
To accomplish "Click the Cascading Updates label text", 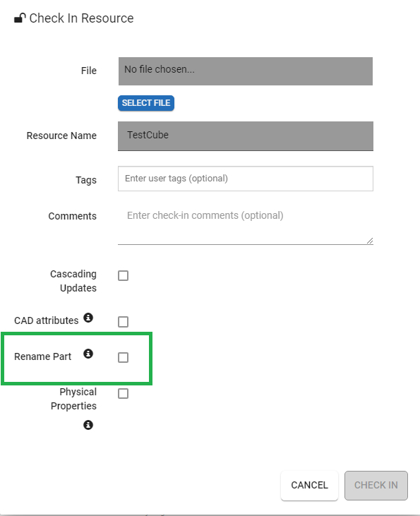I will click(x=73, y=281).
